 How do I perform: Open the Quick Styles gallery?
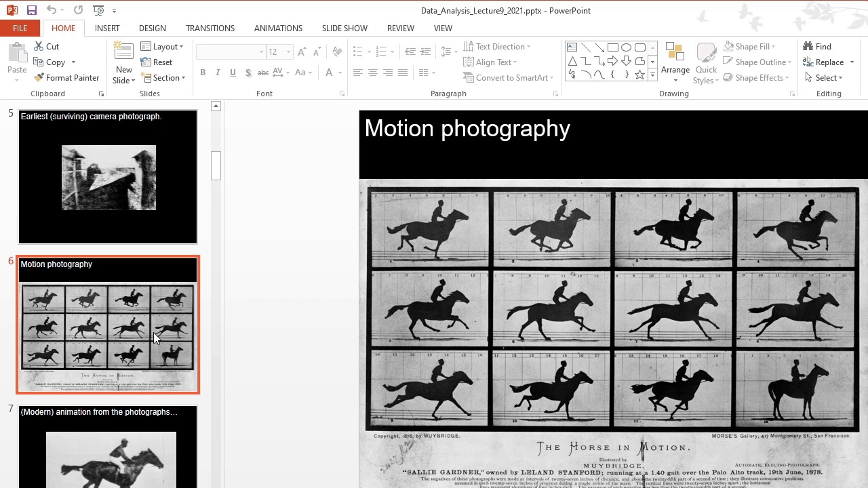coord(706,63)
